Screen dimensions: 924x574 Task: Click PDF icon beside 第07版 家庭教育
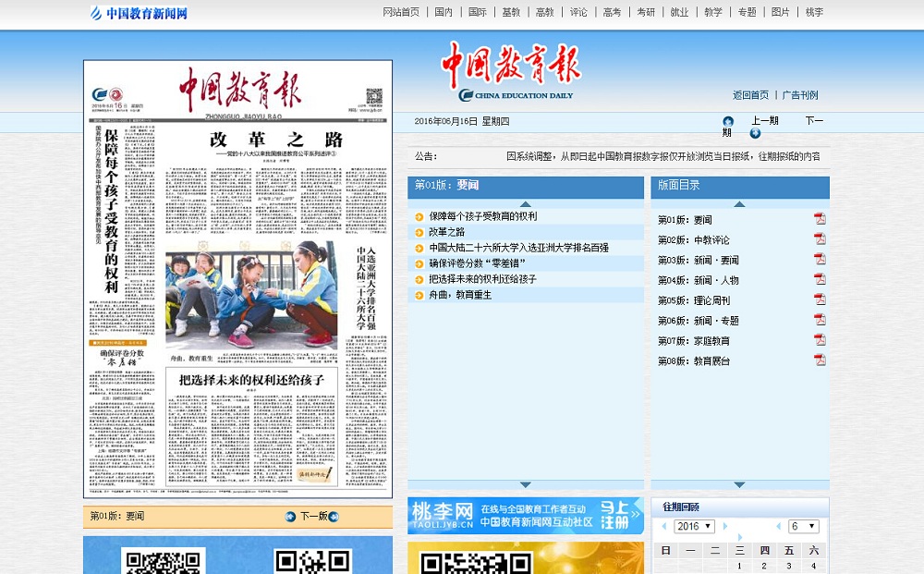click(820, 339)
